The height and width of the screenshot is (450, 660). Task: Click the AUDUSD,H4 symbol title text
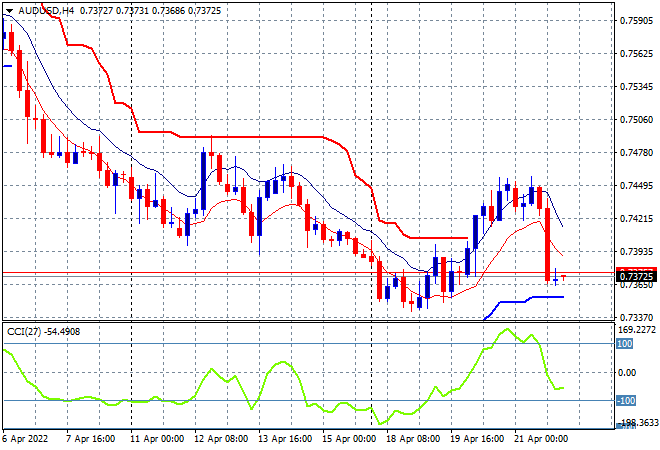click(46, 11)
